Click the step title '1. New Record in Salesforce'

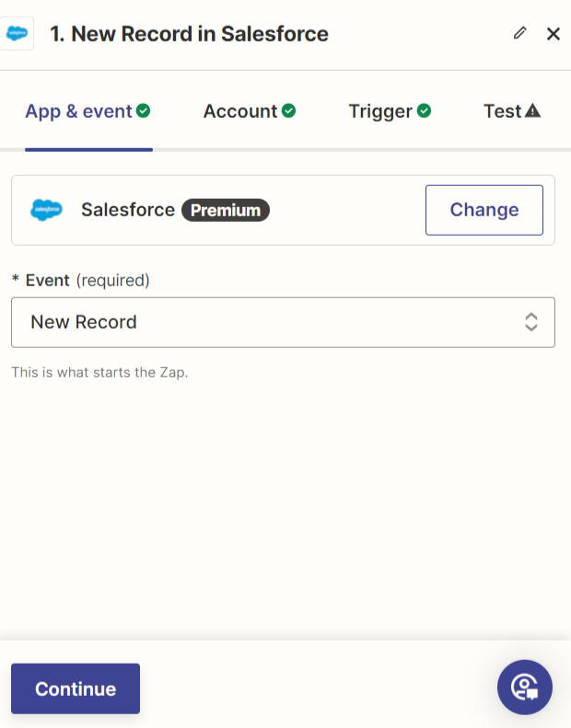189,34
